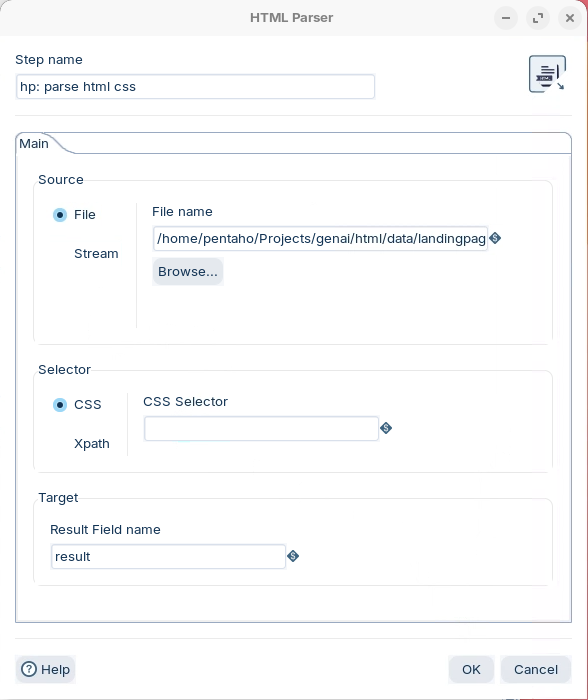Image resolution: width=588 pixels, height=700 pixels.
Task: Click the Result Field name input
Action: pos(168,556)
